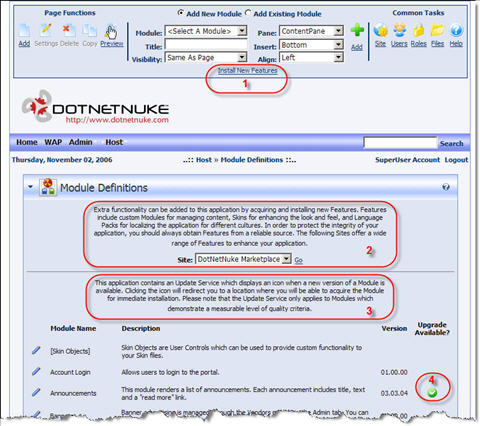Viewport: 480px width, 426px height.
Task: Open the Roles lock icon
Action: point(418,30)
